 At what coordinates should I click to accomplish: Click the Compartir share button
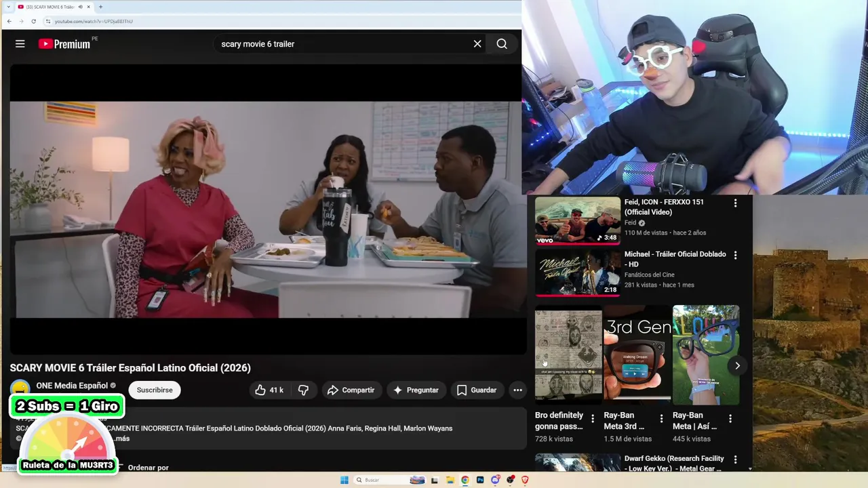pos(351,390)
